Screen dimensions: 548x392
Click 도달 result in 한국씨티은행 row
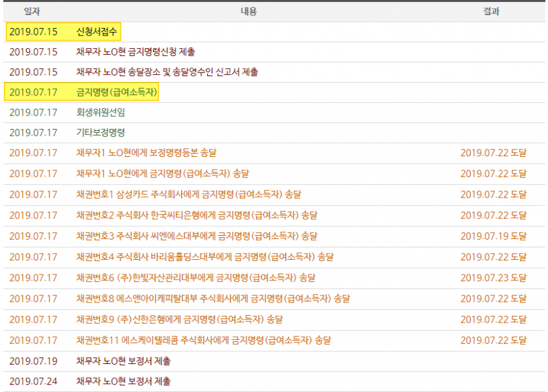tap(493, 215)
